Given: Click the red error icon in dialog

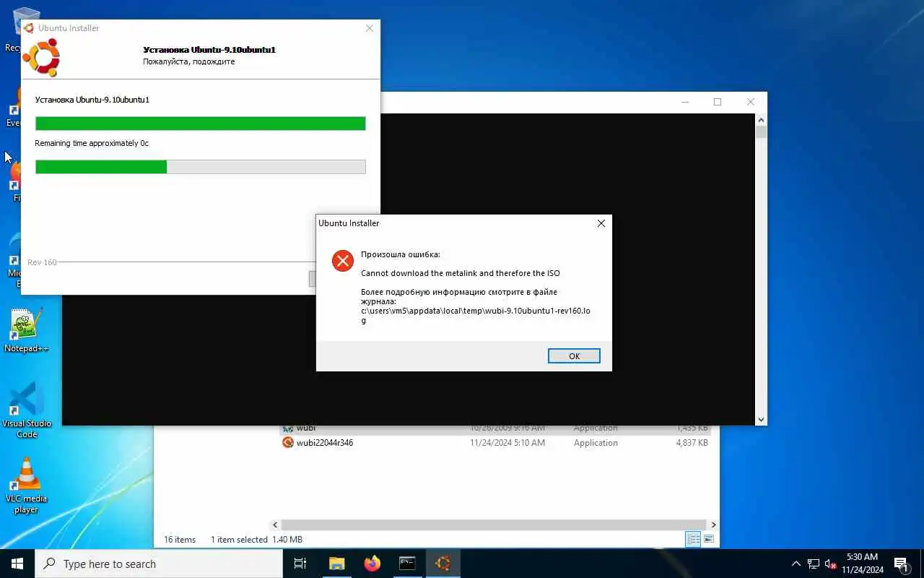Looking at the screenshot, I should coord(343,261).
